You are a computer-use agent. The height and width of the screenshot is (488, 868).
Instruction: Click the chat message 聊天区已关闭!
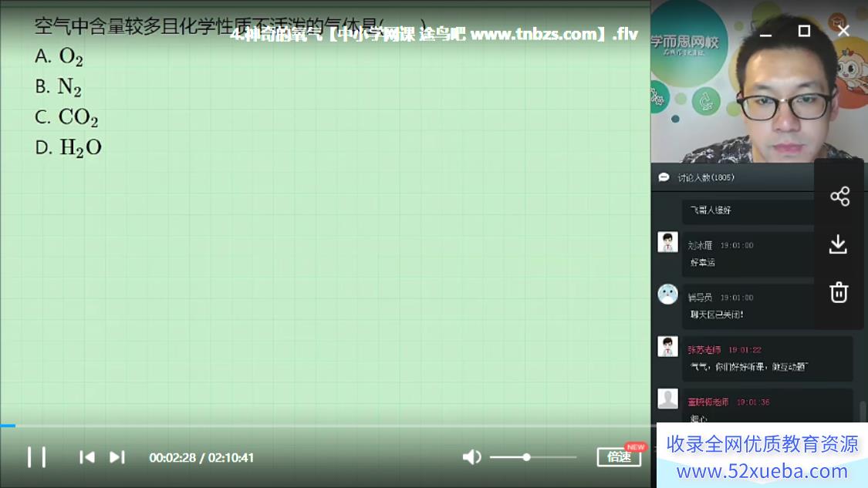[716, 315]
